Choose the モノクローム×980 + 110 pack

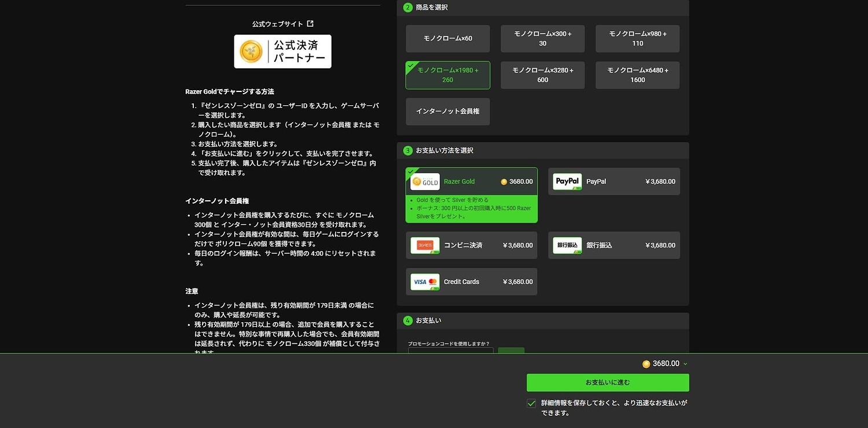tap(637, 39)
